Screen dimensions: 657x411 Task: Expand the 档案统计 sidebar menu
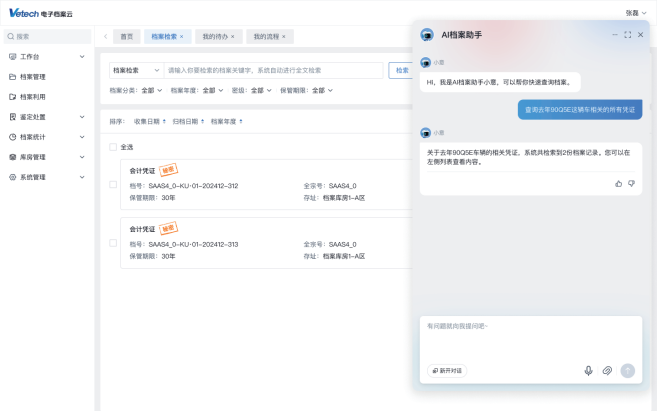(82, 137)
